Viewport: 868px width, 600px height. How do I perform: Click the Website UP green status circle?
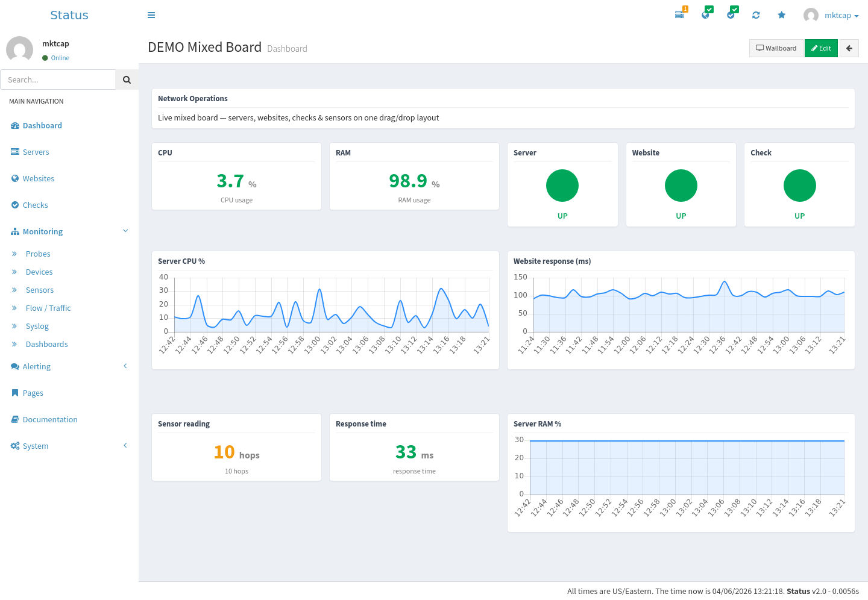coord(681,186)
